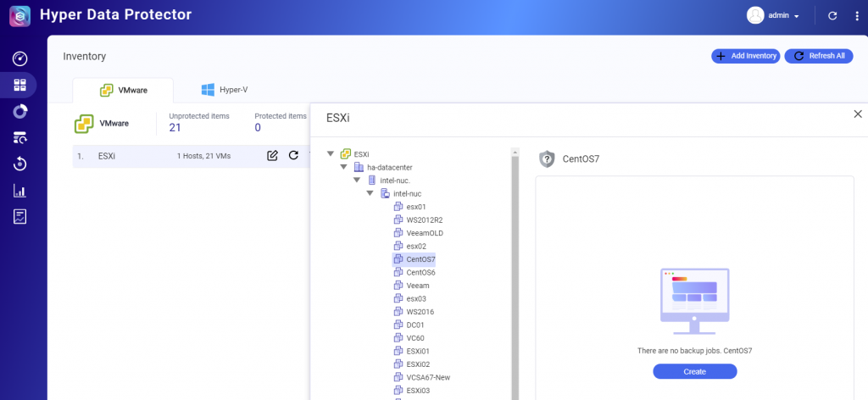Screen dimensions: 868x400
Task: Open the Dashboard gauge icon in sidebar
Action: (x=20, y=58)
